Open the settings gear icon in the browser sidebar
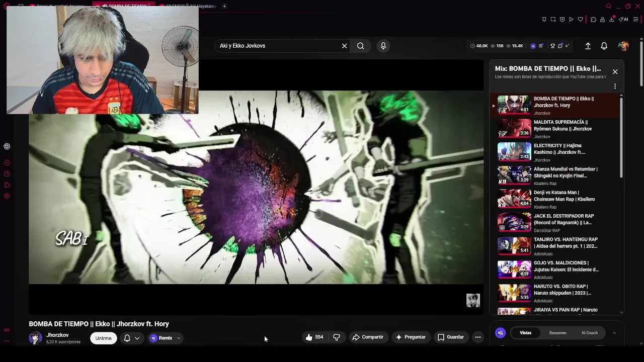The image size is (644, 362). [x=7, y=196]
